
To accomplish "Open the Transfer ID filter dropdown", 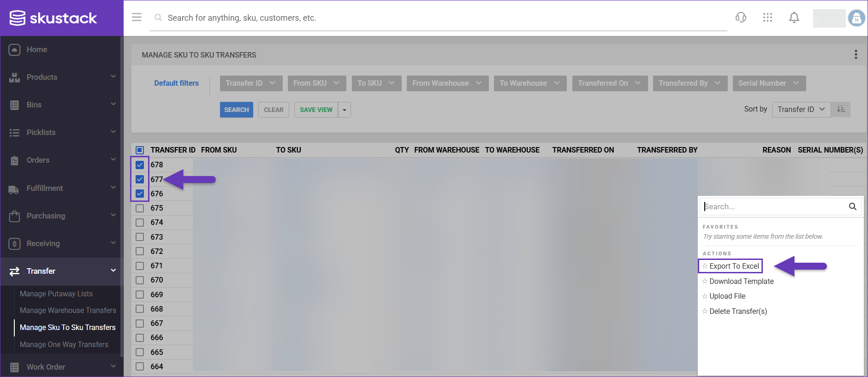I will 250,83.
